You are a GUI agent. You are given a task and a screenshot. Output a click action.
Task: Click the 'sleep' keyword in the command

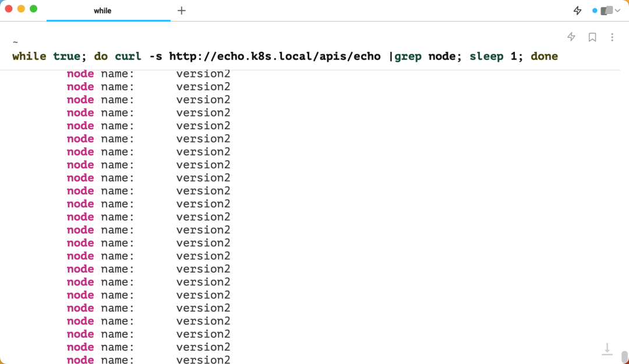coord(486,56)
